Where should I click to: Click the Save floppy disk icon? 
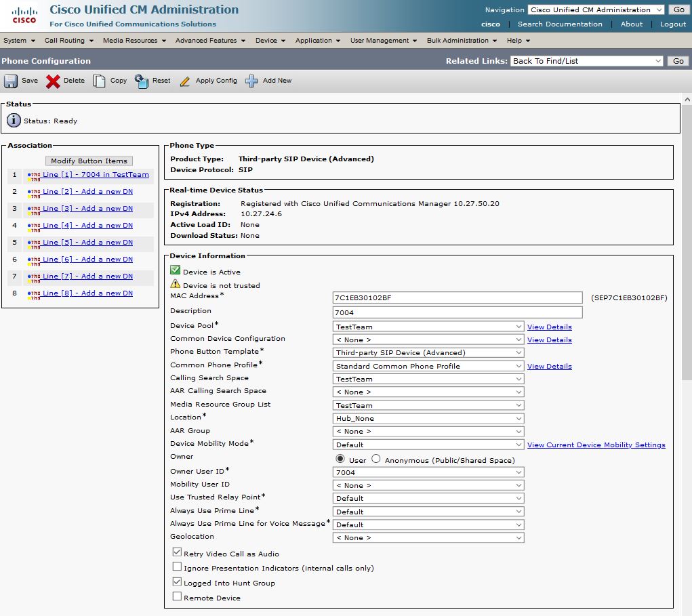(11, 81)
